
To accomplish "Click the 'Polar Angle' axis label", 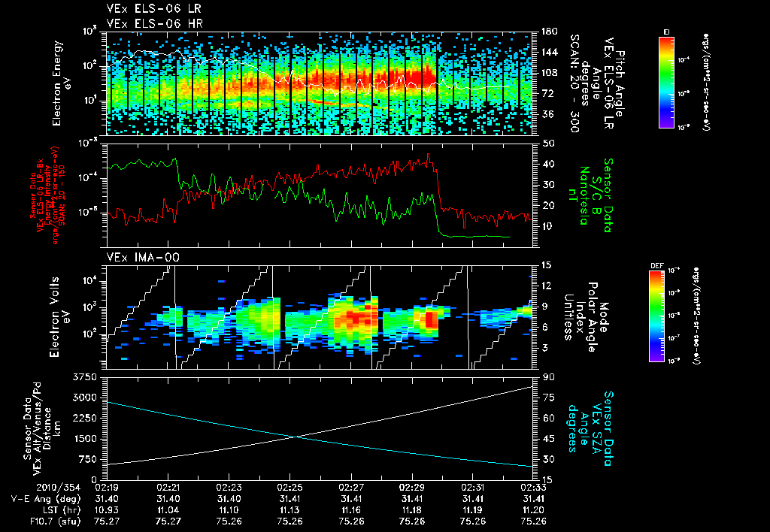I will (593, 317).
